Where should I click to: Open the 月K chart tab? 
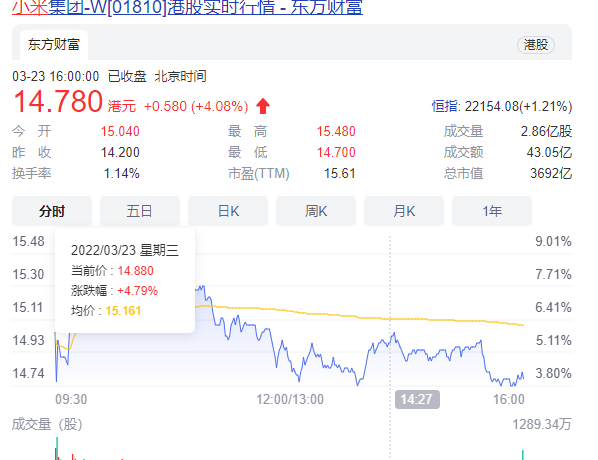point(404,211)
